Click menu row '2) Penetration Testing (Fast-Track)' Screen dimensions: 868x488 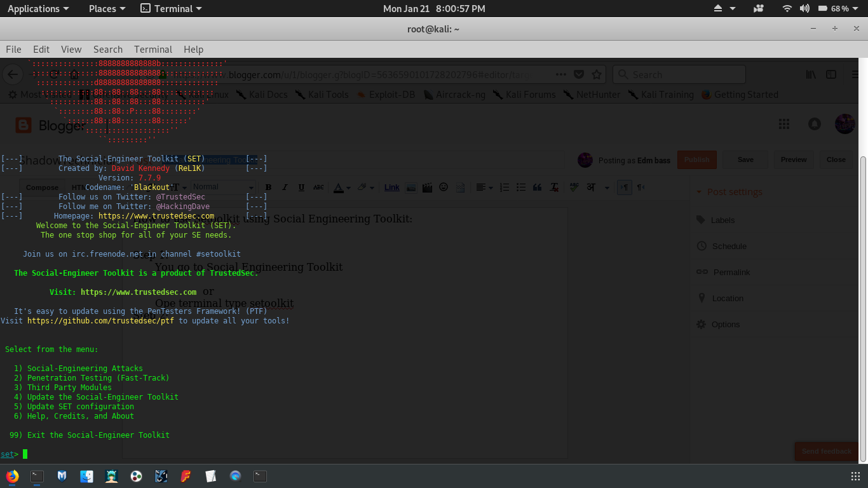(x=92, y=378)
